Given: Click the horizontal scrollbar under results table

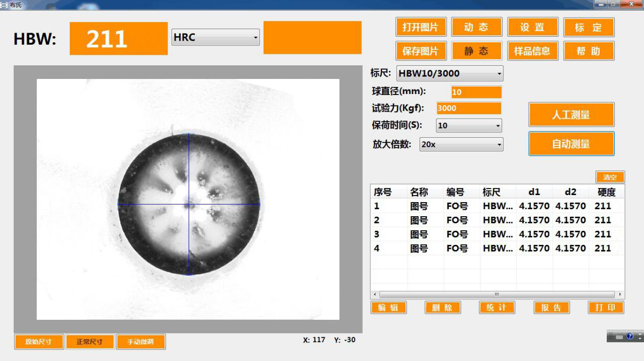Looking at the screenshot, I should (x=497, y=294).
